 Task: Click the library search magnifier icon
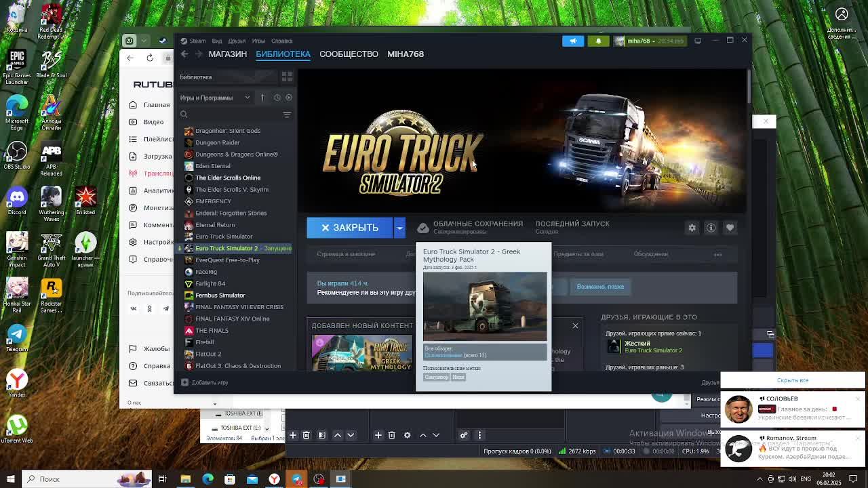[184, 115]
